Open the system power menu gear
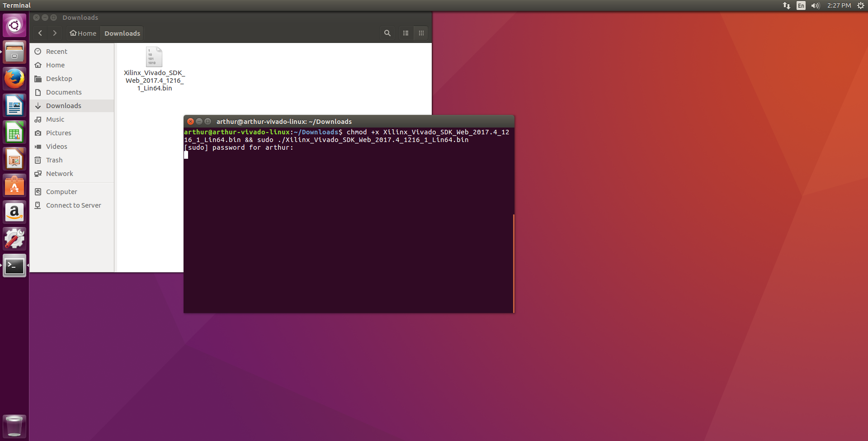 coord(861,5)
